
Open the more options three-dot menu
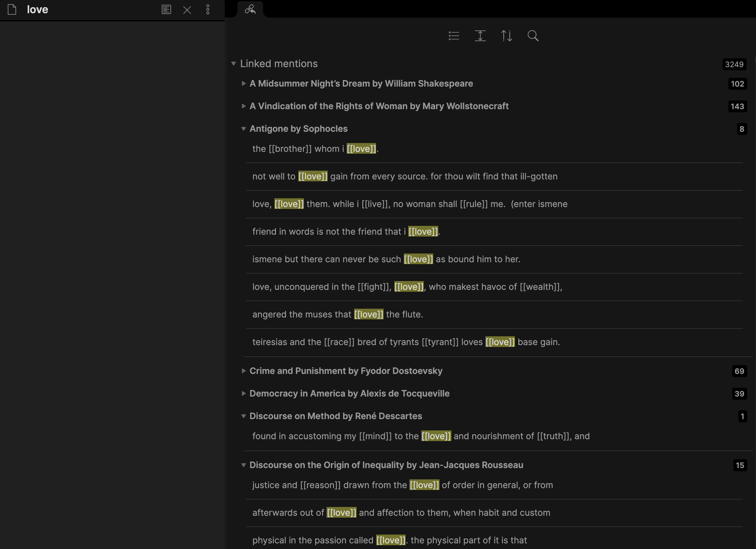208,9
